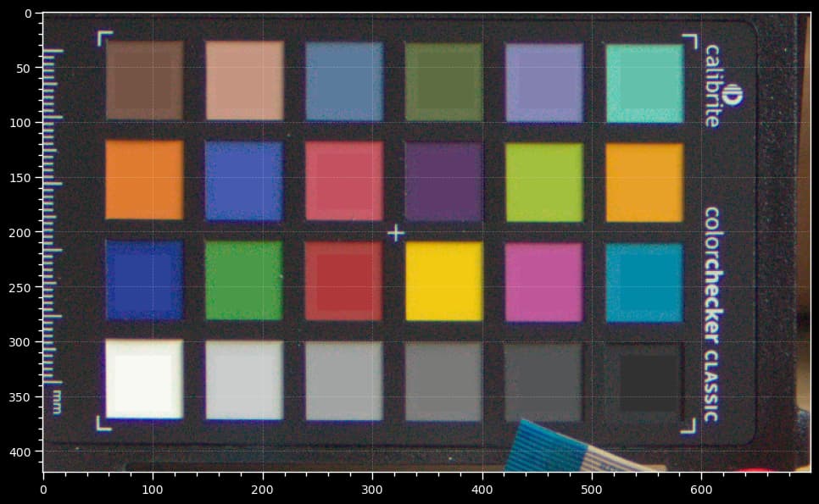Viewport: 819px width, 504px height.
Task: Select the orange patch in the second row
Action: pos(144,180)
